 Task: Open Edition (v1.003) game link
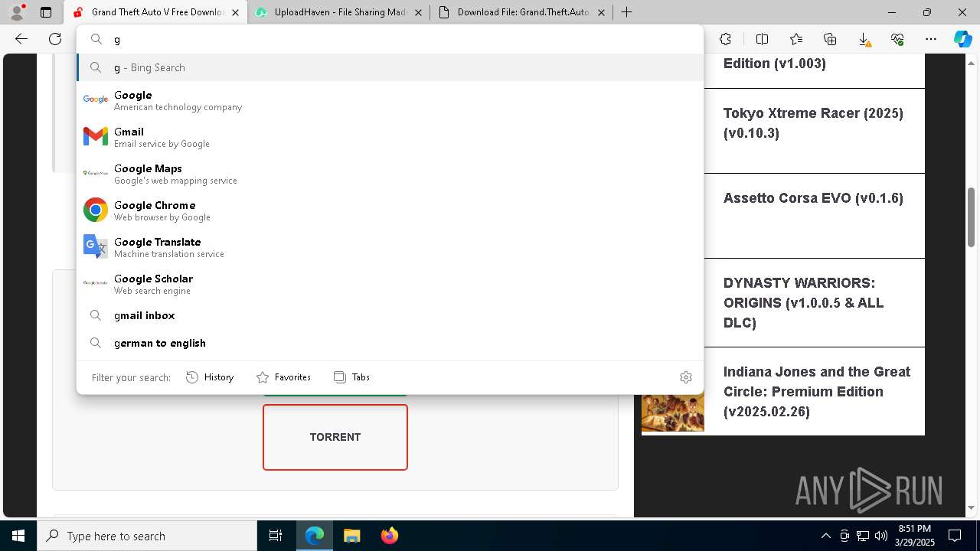click(775, 64)
